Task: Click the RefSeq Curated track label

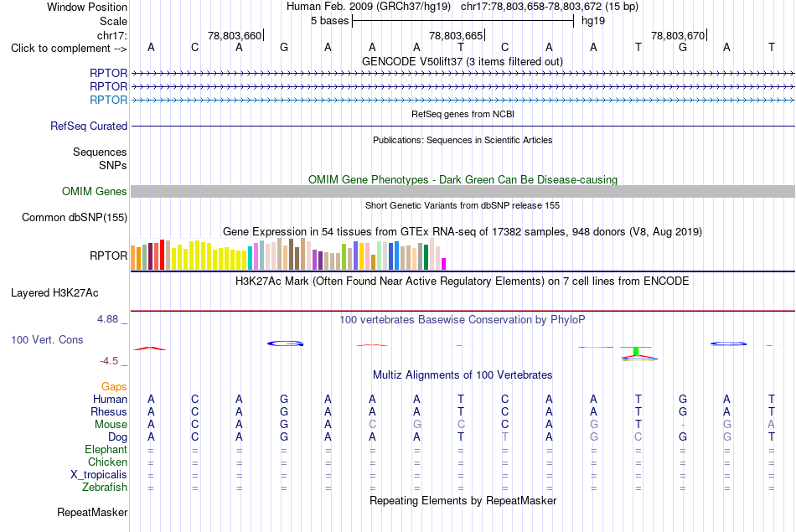Action: pyautogui.click(x=89, y=126)
